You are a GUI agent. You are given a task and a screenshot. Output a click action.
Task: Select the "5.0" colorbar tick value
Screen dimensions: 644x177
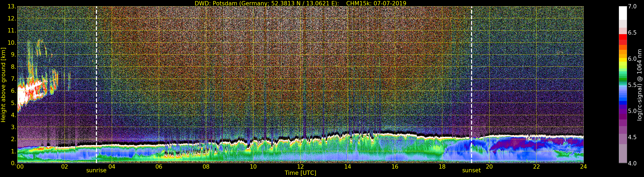coord(632,111)
